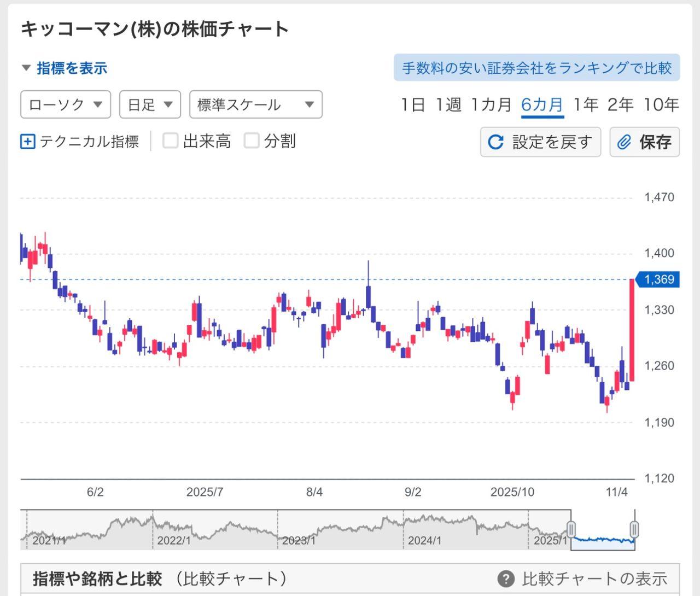700x596 pixels.
Task: Click the 保存 button
Action: pos(644,142)
